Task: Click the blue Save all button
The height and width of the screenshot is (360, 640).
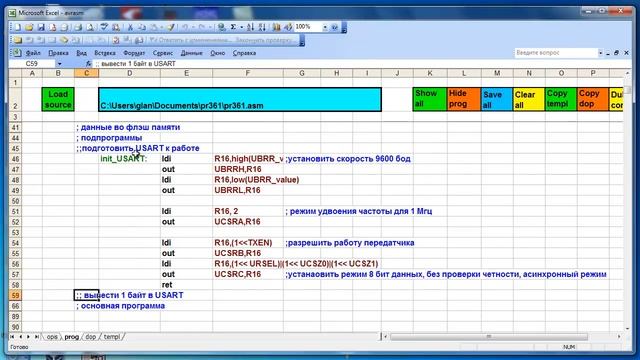Action: pos(497,99)
